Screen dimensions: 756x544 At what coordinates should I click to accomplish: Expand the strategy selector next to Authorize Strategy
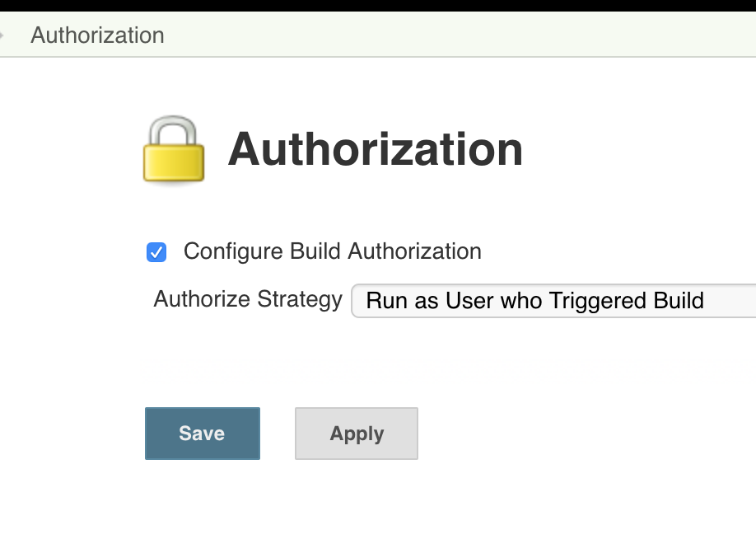pos(553,301)
